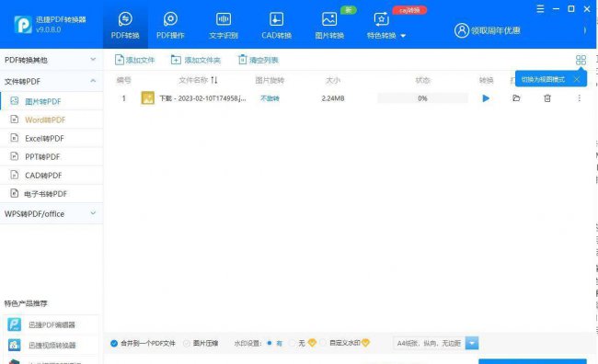Expand the PDF转换其他 section
The height and width of the screenshot is (364, 598).
(52, 60)
